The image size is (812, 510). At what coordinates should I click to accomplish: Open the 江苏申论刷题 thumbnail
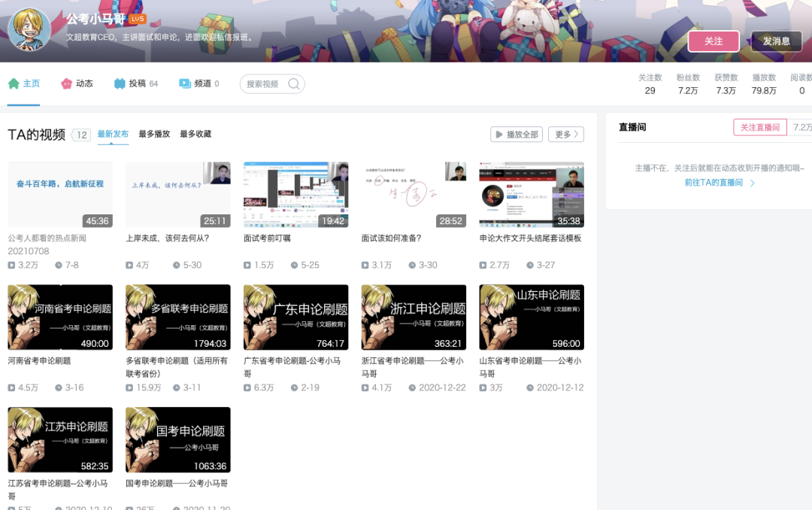[x=60, y=439]
